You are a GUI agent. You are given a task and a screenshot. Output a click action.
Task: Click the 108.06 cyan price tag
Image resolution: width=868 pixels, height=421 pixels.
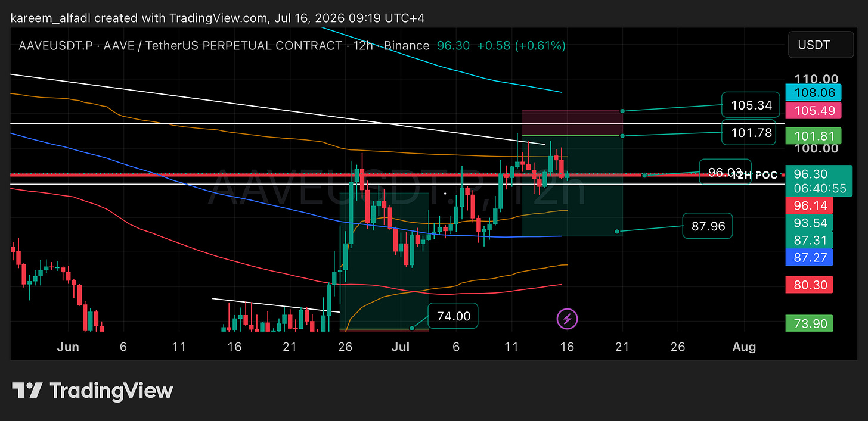[813, 93]
